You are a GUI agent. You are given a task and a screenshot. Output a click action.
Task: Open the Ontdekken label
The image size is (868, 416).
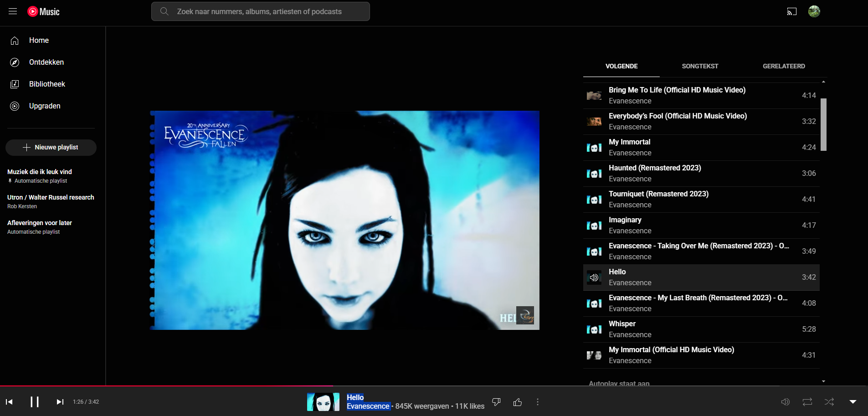[x=46, y=62]
